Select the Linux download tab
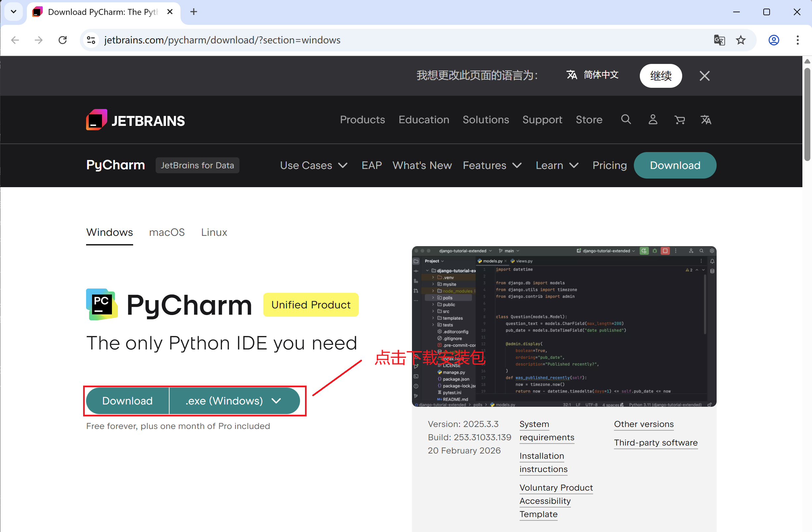Screen dimensions: 812x532 point(214,232)
